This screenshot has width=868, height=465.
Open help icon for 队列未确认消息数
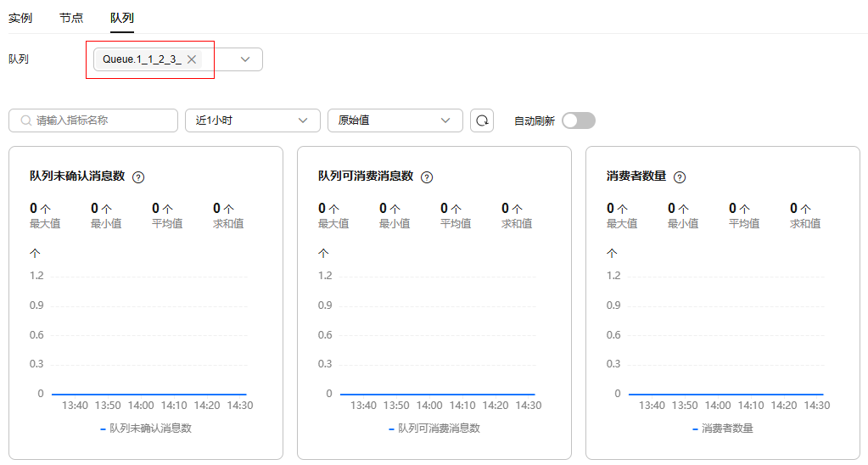[x=138, y=177]
